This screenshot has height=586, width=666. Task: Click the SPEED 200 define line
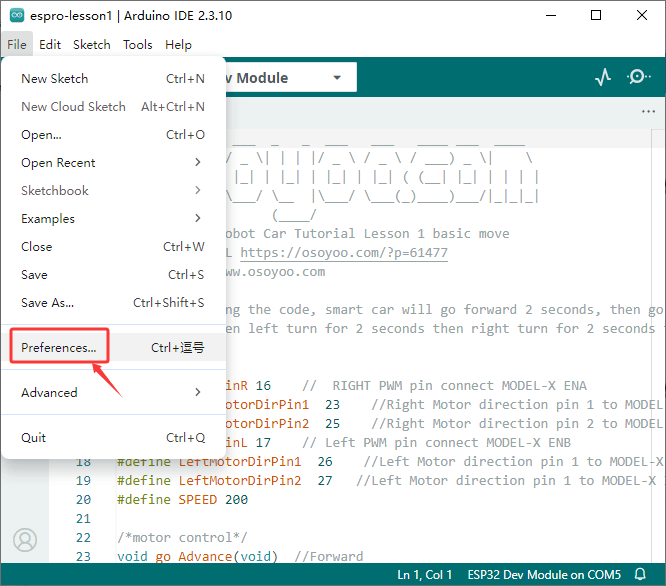point(183,500)
